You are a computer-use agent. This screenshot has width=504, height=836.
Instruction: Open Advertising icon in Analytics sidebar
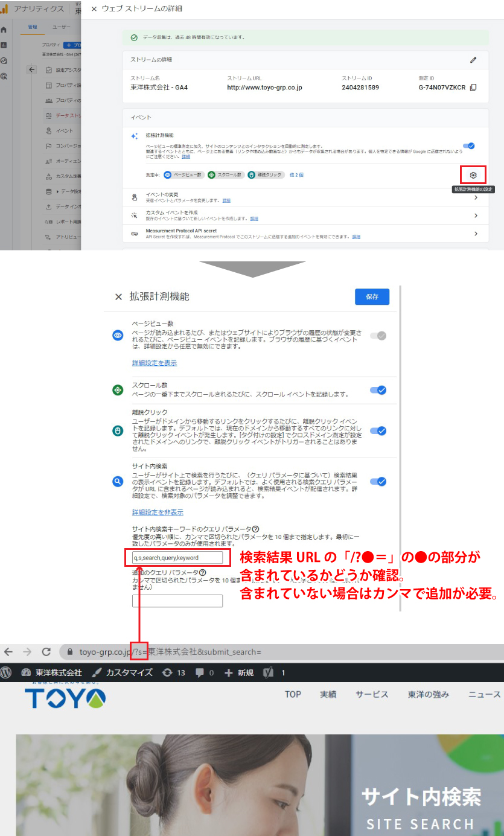pos(4,76)
